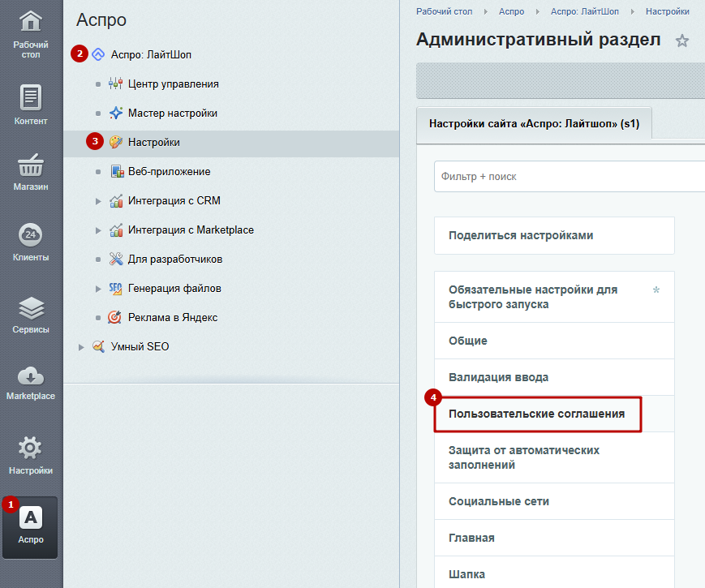Add page to favorites with star icon
705x588 pixels.
tap(682, 41)
